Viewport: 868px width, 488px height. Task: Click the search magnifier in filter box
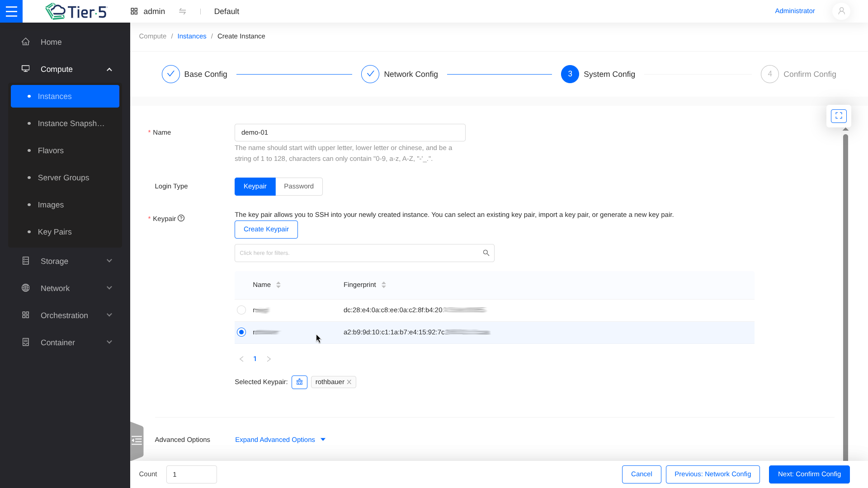click(486, 253)
